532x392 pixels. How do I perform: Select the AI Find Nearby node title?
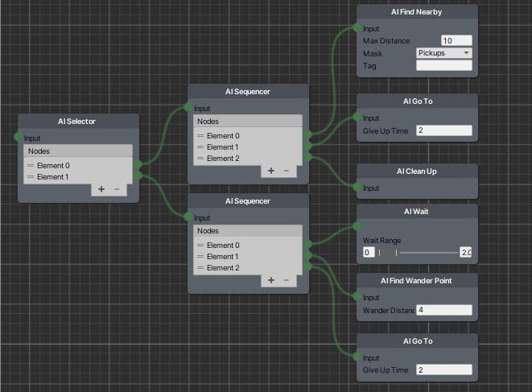[x=417, y=12]
